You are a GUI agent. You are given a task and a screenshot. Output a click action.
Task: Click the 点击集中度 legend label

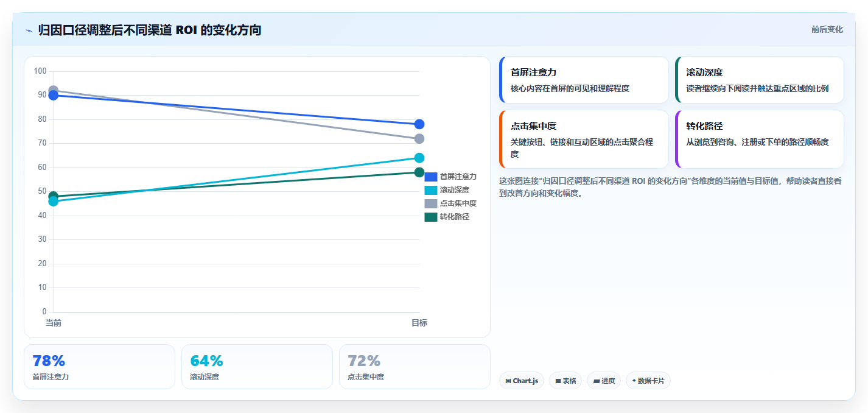[x=458, y=203]
